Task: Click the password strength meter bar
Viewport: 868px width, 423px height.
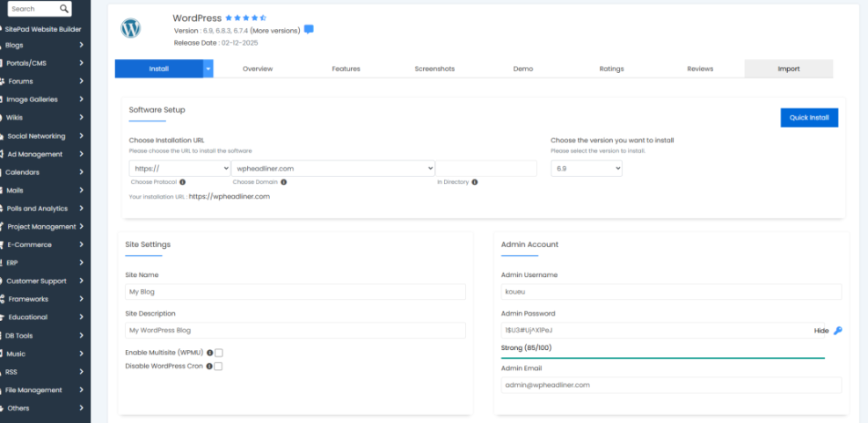Action: [662, 358]
